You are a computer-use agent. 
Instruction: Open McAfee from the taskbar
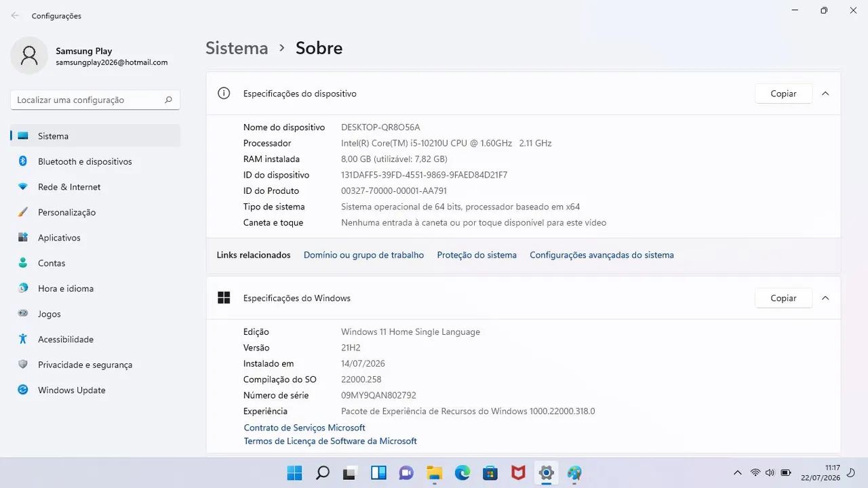(x=518, y=473)
